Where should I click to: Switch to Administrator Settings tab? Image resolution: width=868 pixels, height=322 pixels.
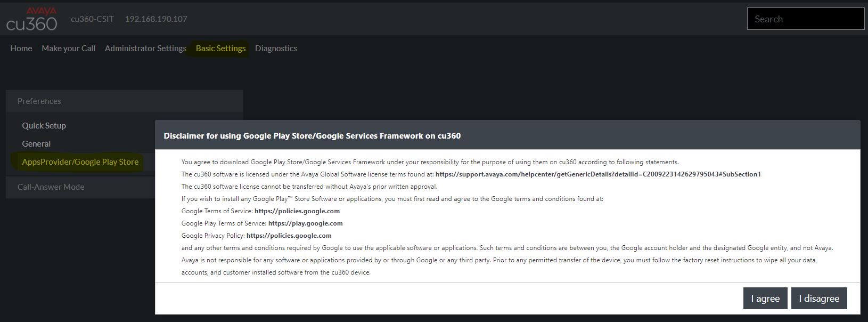coord(145,48)
